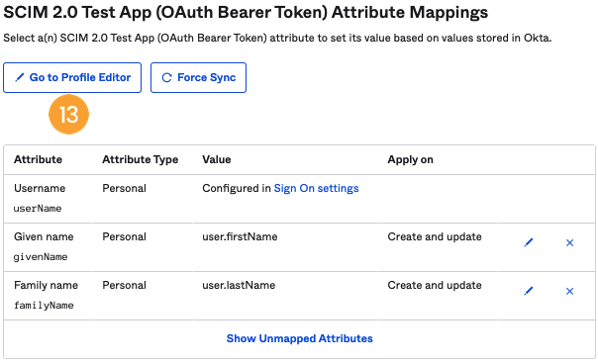Viewport: 598px width, 364px height.
Task: Remove the Family name mapping
Action: point(569,291)
